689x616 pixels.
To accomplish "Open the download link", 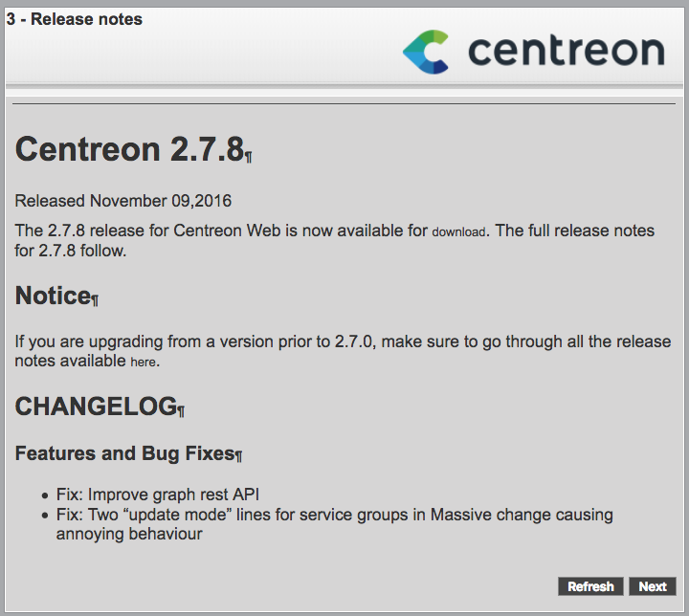I will click(459, 232).
